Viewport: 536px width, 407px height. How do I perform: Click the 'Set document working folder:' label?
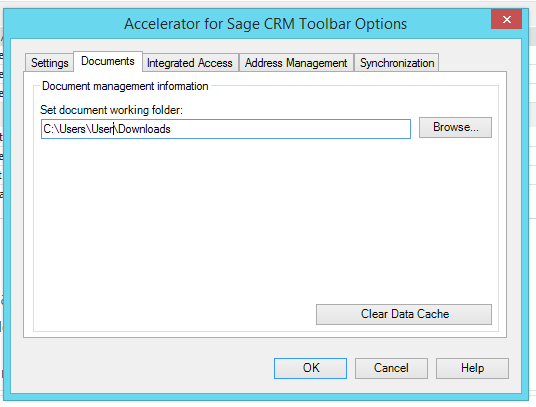(111, 110)
